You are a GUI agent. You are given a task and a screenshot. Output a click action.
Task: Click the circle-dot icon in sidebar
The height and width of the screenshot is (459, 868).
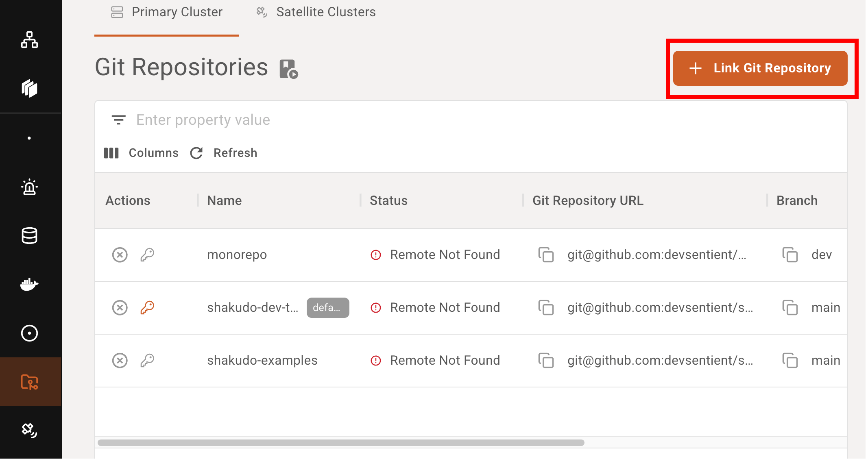(x=29, y=333)
